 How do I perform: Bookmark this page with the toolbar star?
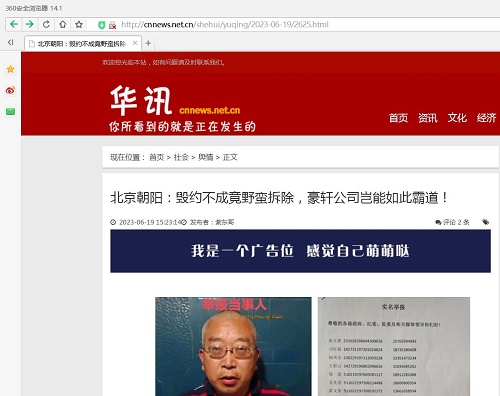(79, 24)
